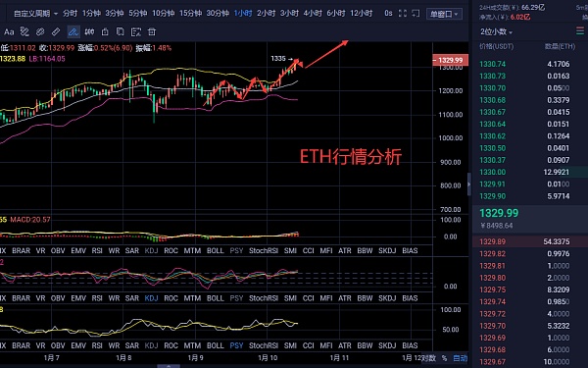Viewport: 588px width, 368px height.
Task: Switch to 30分钟 timeframe
Action: coord(218,14)
